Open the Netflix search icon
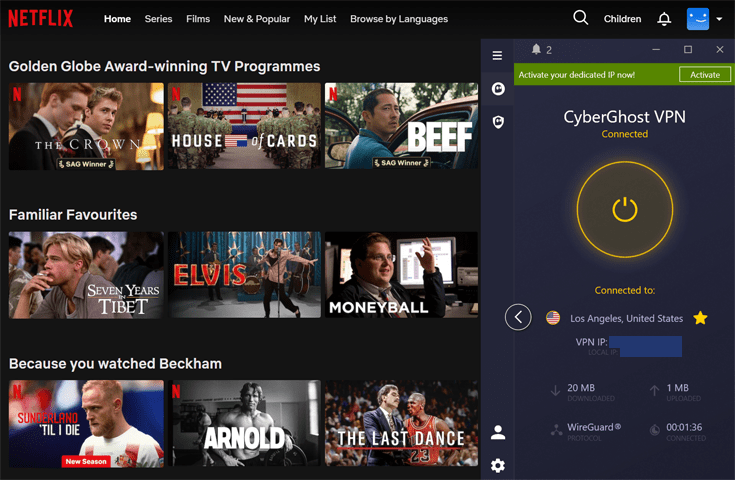 click(580, 18)
